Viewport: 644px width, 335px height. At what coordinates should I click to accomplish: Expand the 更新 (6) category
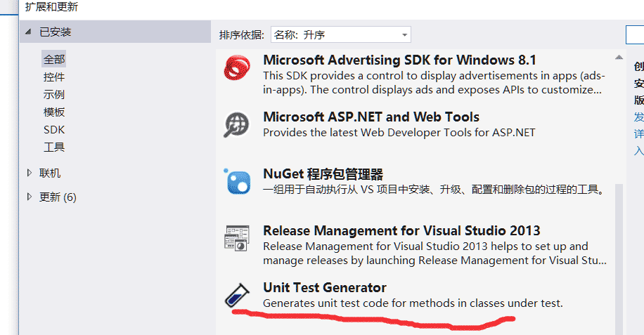[29, 197]
